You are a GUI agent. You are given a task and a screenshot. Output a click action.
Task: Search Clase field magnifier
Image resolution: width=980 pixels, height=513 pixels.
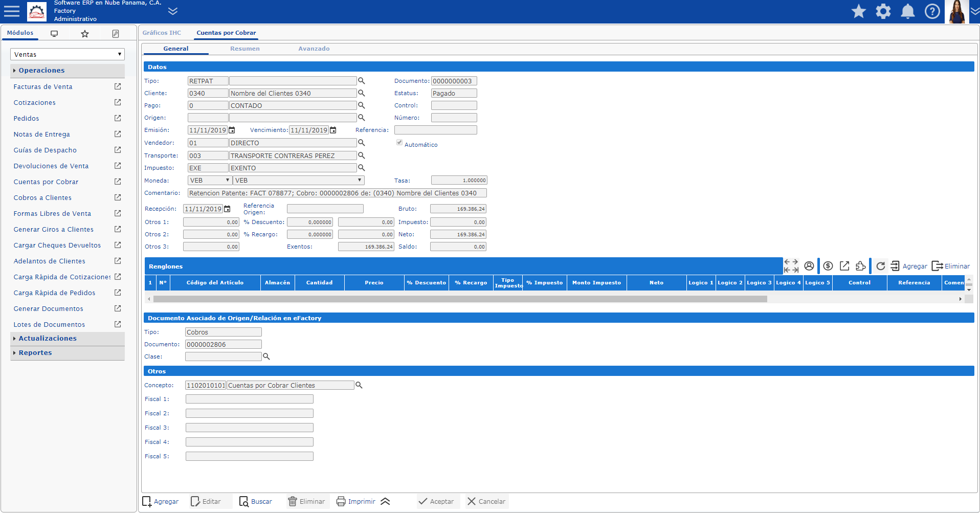[x=266, y=356]
